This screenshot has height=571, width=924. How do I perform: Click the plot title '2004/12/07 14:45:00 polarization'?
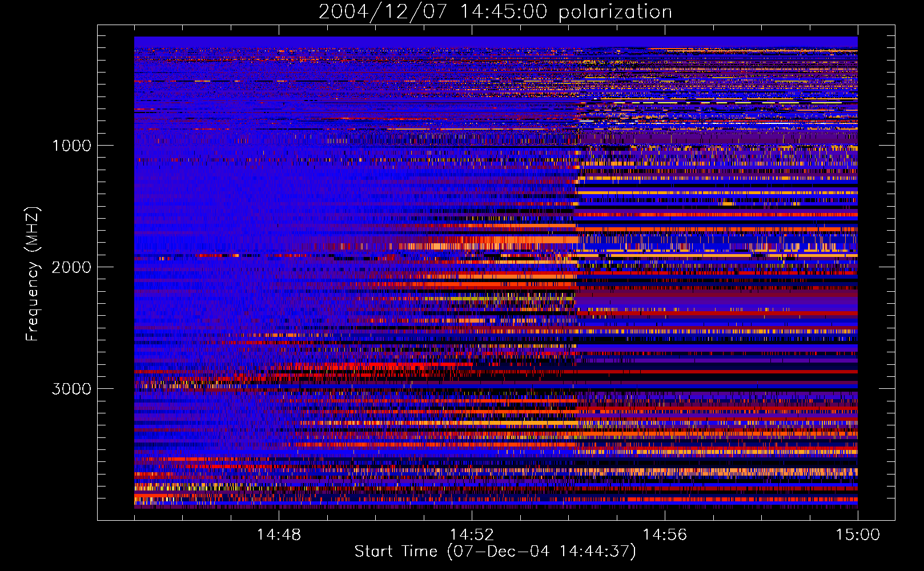(x=495, y=12)
